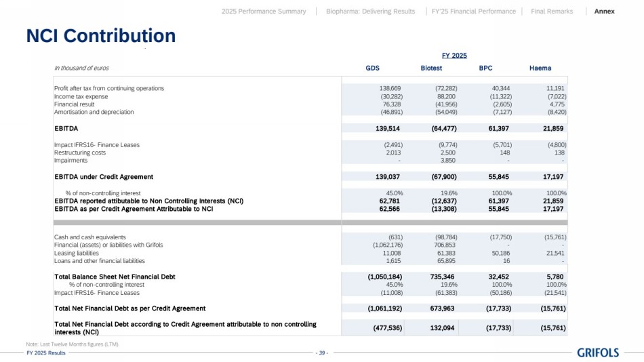
Task: Click the Last Twelve Months footnote
Action: pyautogui.click(x=73, y=344)
